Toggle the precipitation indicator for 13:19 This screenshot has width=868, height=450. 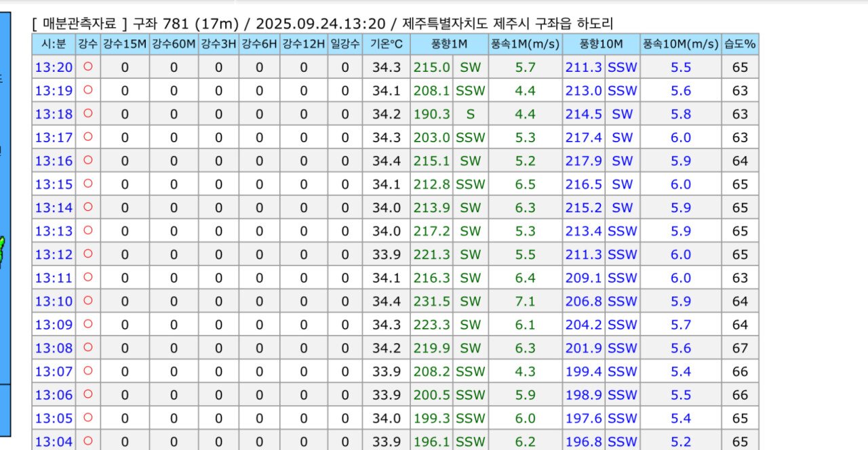tap(87, 90)
